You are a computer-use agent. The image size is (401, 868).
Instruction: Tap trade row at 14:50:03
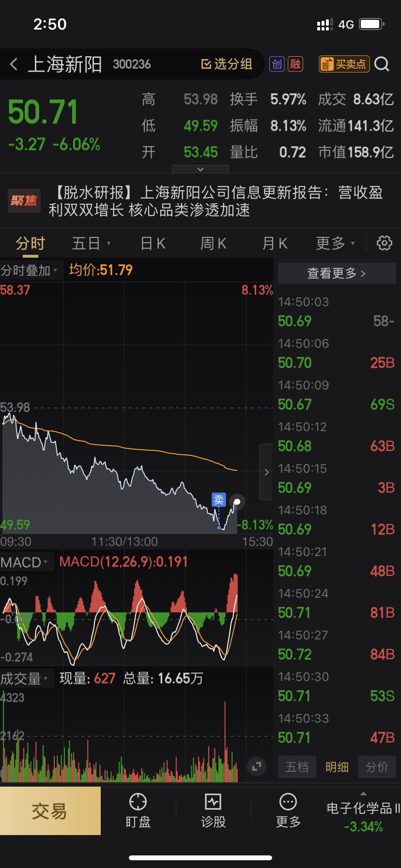coord(337,312)
